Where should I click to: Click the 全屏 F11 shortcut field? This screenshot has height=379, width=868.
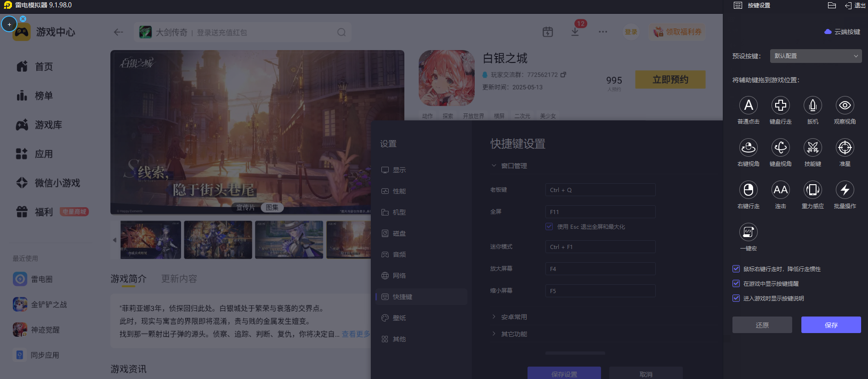[x=600, y=212]
